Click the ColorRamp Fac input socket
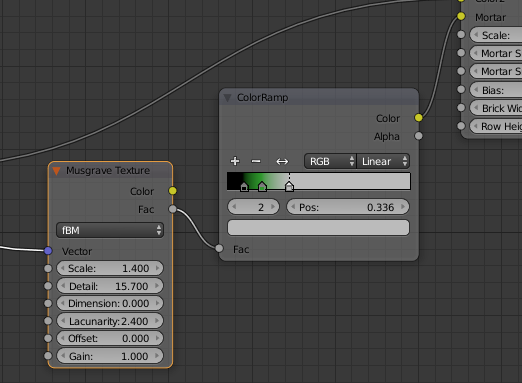Image resolution: width=522 pixels, height=383 pixels. coord(219,248)
